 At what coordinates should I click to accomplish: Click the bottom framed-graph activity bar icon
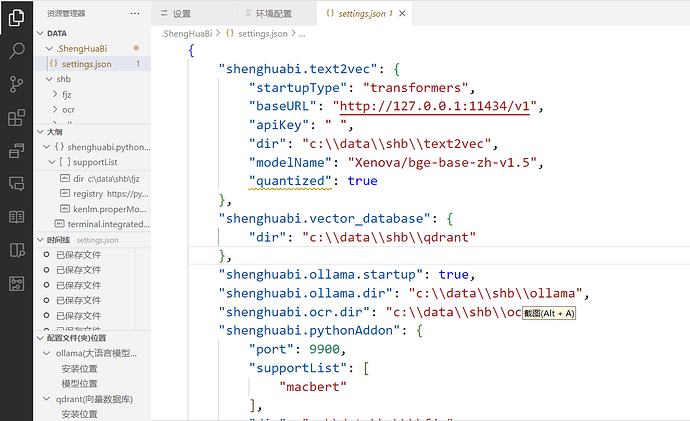[x=16, y=284]
